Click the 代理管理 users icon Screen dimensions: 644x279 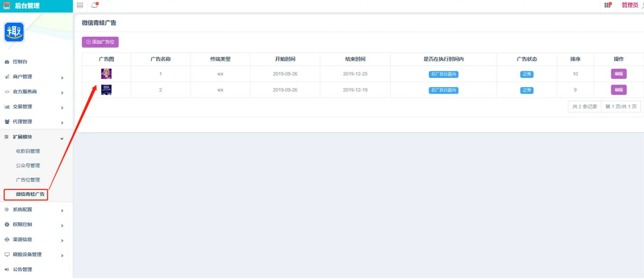point(7,122)
